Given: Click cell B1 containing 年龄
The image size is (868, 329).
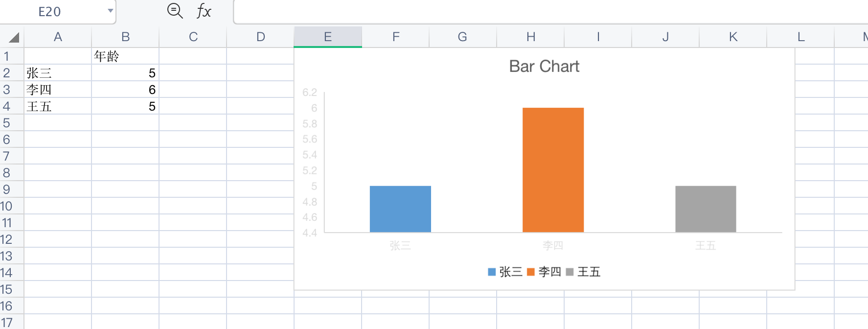Looking at the screenshot, I should tap(125, 56).
